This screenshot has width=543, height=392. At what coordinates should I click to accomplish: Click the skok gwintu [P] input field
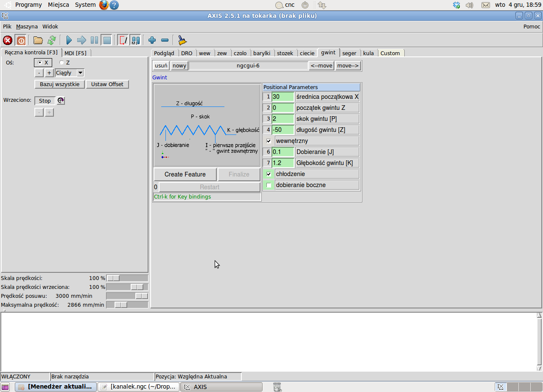coord(283,119)
